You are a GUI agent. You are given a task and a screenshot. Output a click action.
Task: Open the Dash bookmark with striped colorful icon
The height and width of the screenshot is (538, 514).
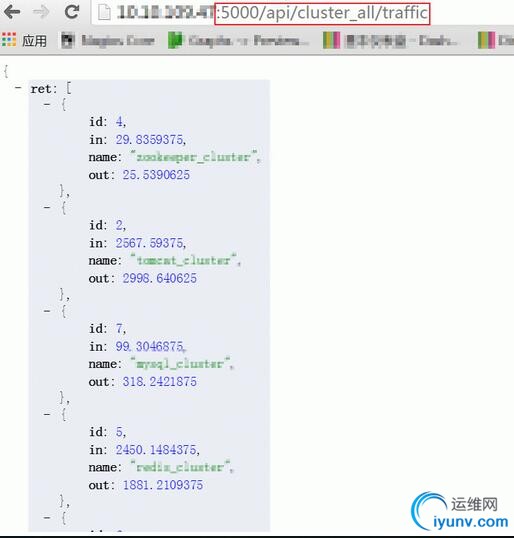pyautogui.click(x=389, y=40)
